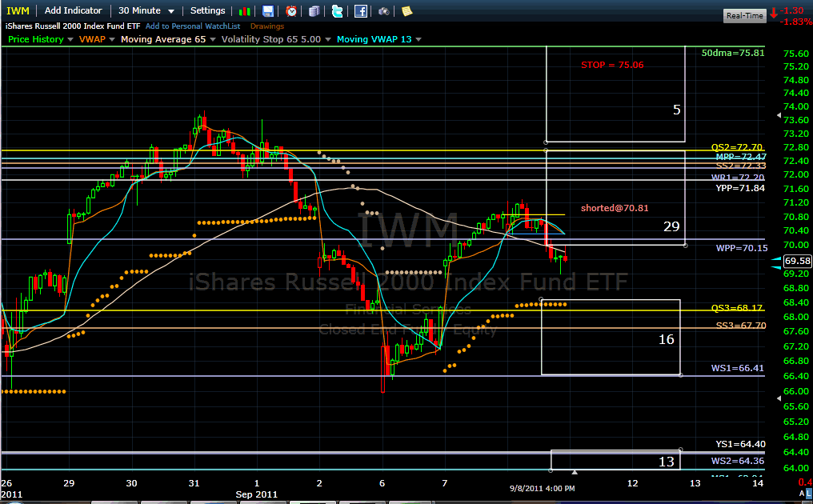Click the "-1.30" price change value
Screen dimensions: 813x504
(x=792, y=10)
